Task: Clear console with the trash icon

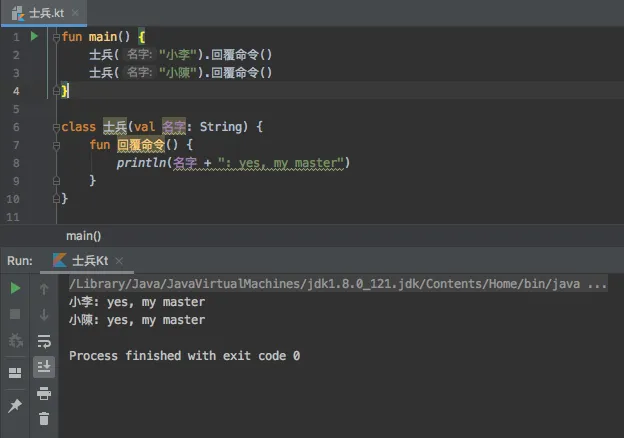Action: pos(44,419)
